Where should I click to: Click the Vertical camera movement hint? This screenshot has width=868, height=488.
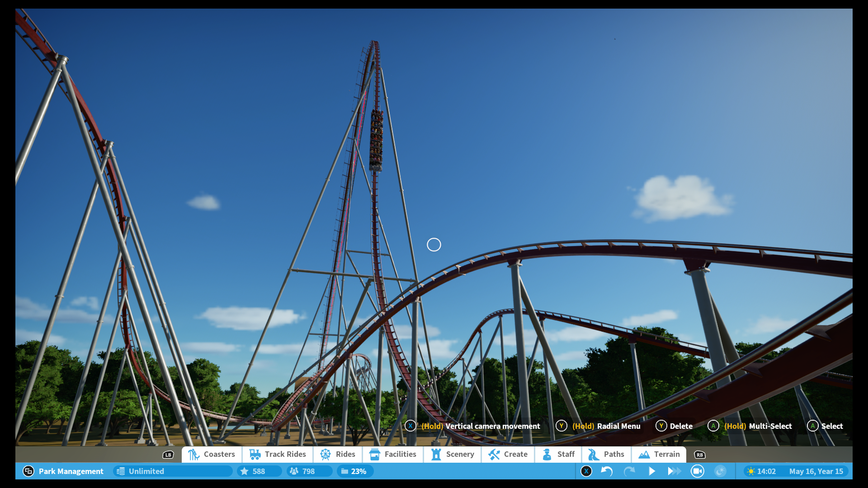coord(472,426)
